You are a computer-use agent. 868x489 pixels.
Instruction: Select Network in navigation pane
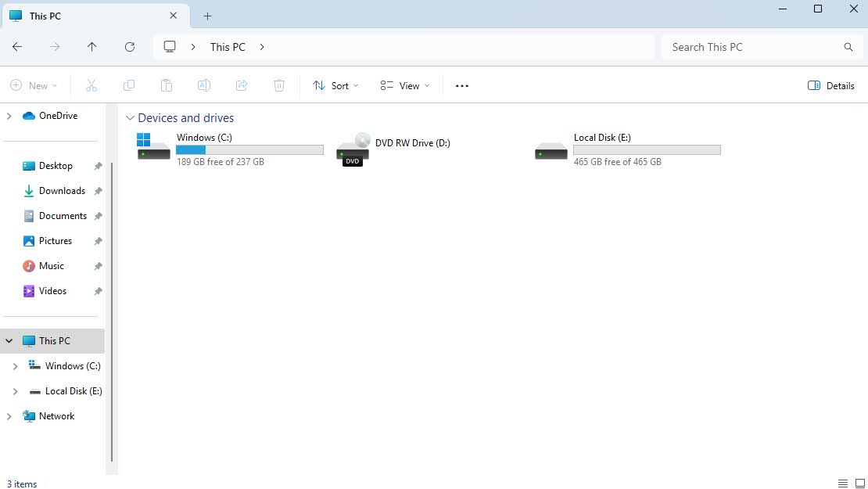pyautogui.click(x=56, y=416)
